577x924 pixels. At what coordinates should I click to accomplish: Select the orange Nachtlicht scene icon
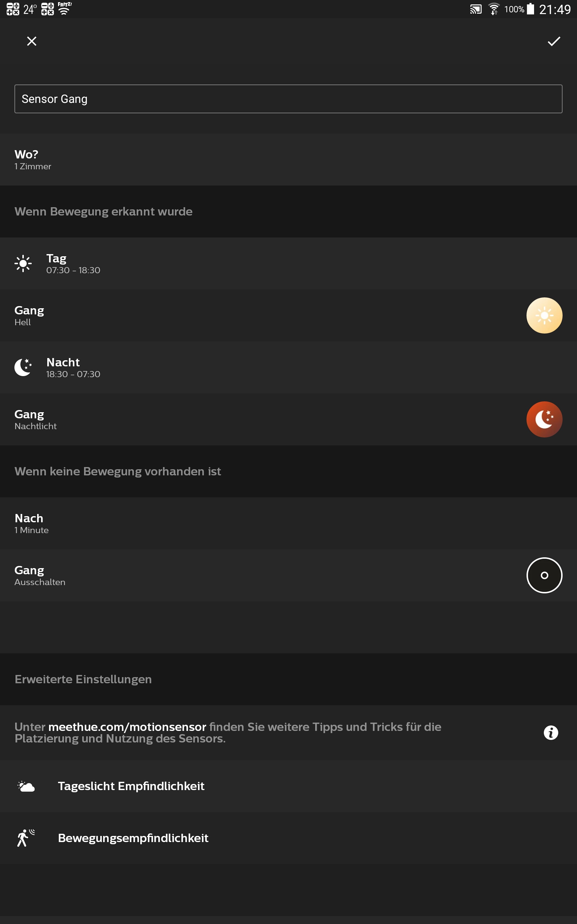click(x=544, y=419)
